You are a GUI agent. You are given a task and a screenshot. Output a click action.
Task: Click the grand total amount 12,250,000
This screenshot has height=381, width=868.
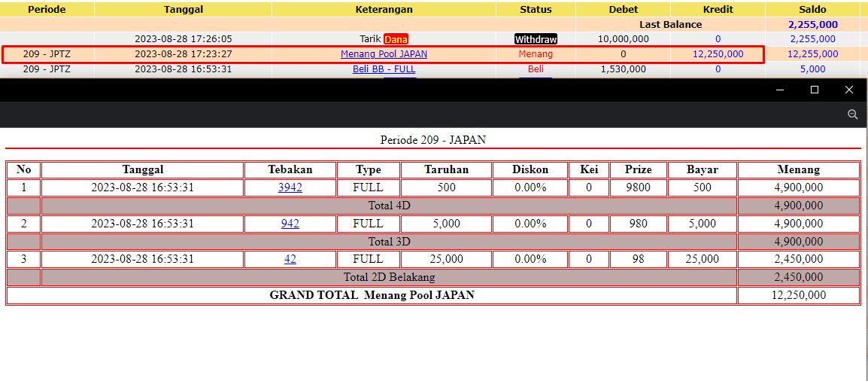(x=799, y=295)
